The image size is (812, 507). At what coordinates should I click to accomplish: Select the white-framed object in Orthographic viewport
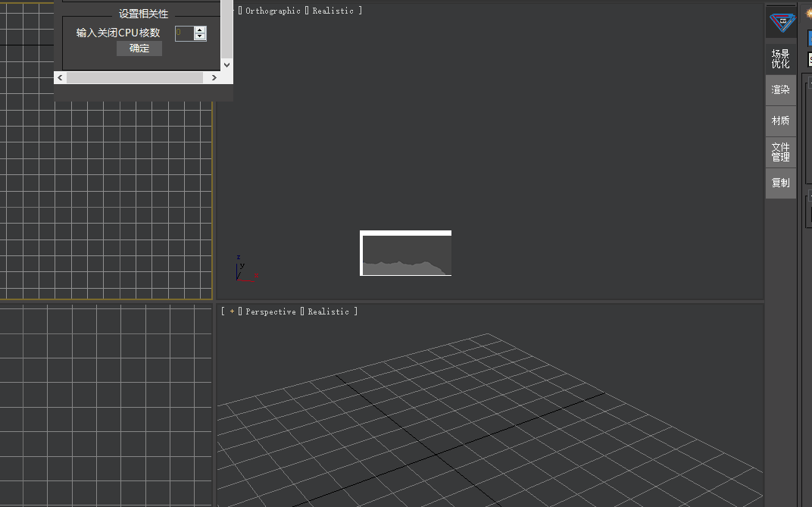(x=405, y=253)
